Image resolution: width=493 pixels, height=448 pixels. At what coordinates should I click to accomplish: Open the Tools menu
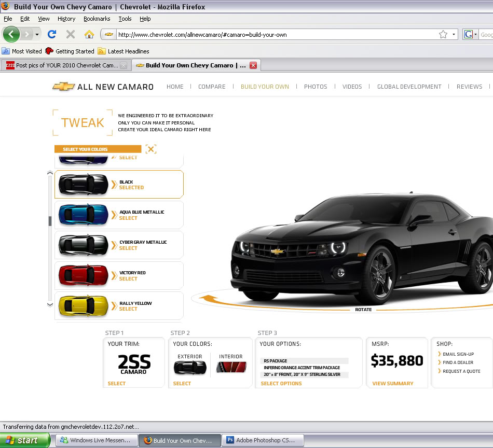[125, 19]
